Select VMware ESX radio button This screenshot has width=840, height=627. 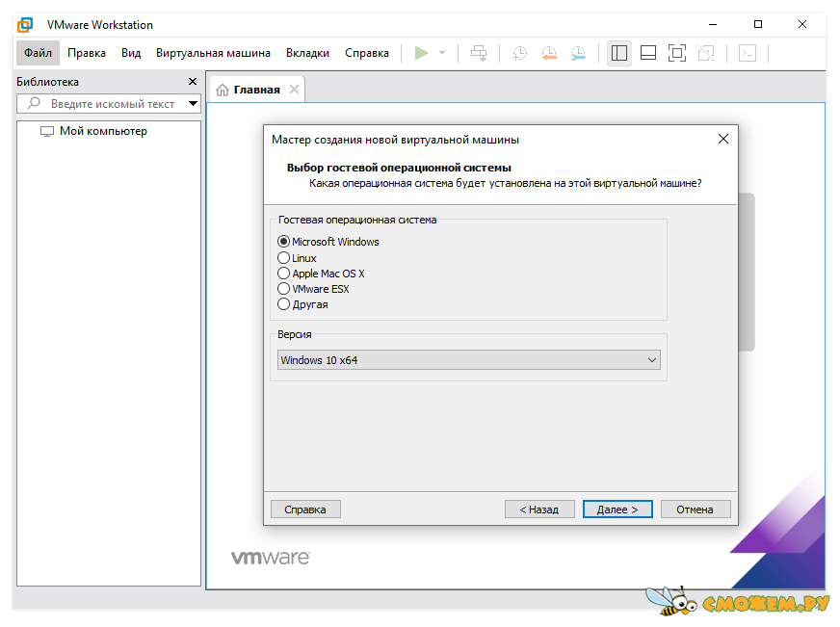pyautogui.click(x=284, y=289)
